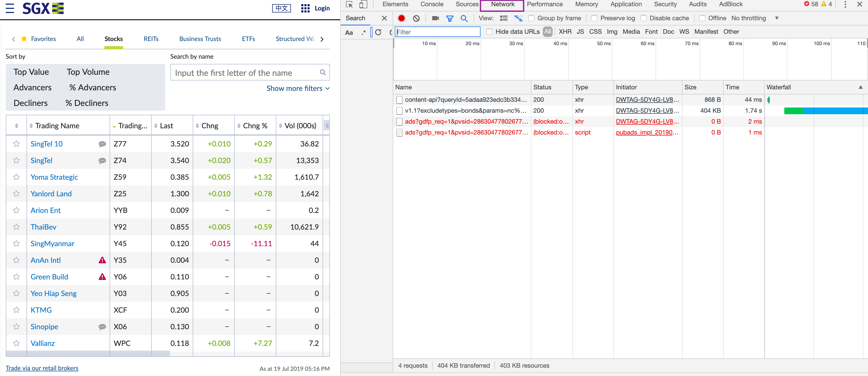Screen dimensions: 868x376
Task: Open the No throttling dropdown
Action: coord(755,18)
